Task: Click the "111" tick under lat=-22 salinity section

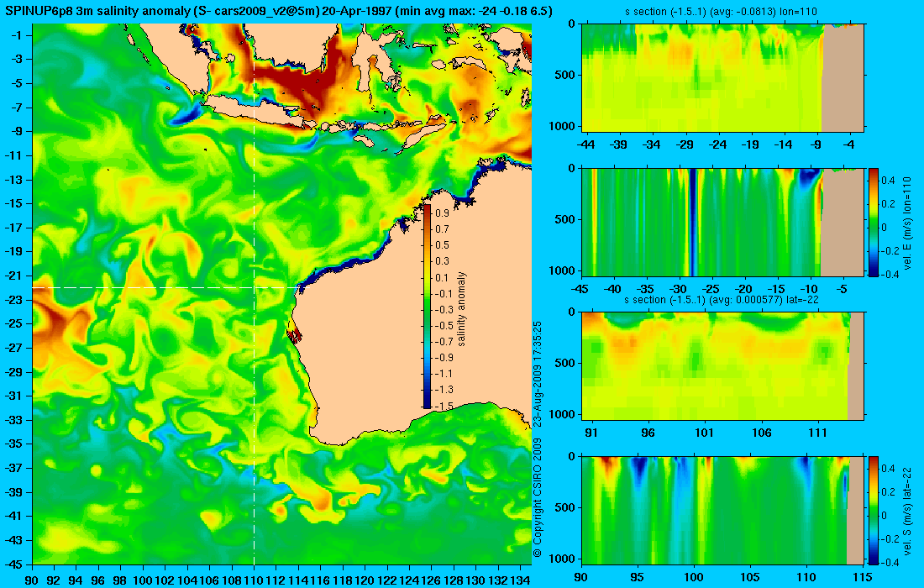Action: pyautogui.click(x=818, y=433)
